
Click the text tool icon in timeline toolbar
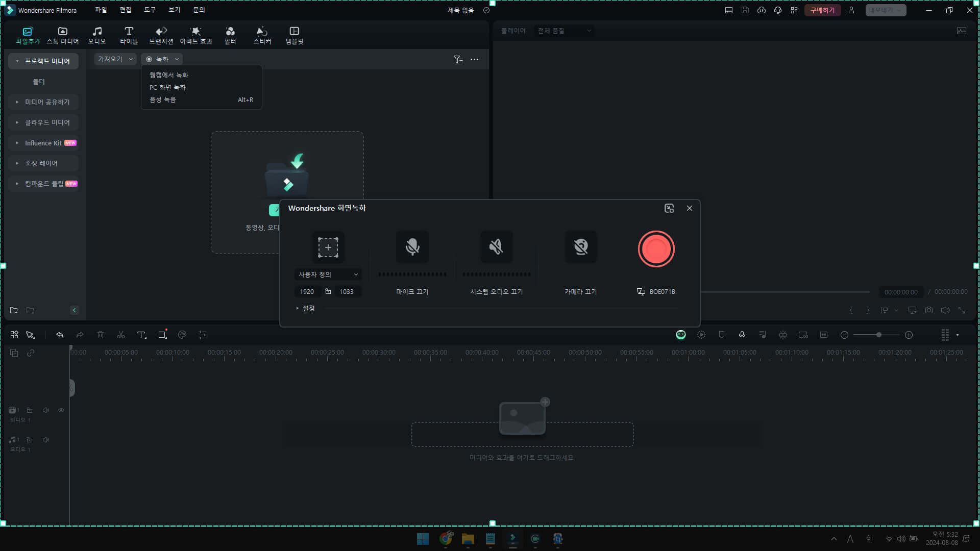141,335
